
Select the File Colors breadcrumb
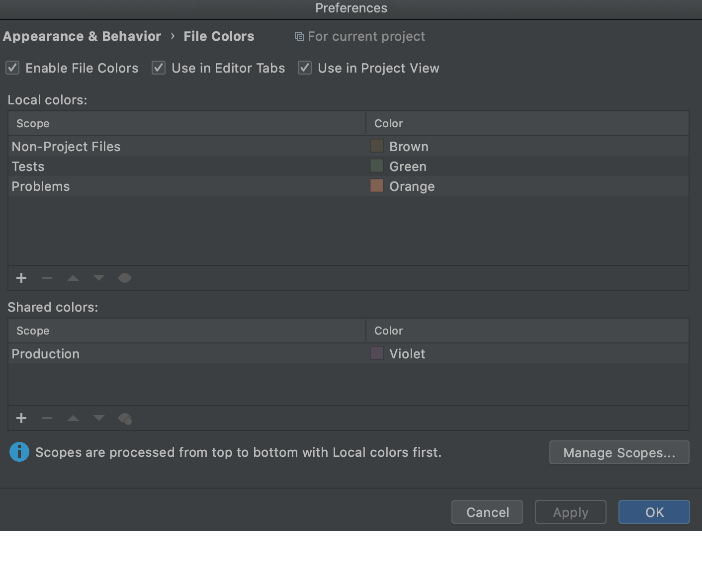(x=219, y=36)
